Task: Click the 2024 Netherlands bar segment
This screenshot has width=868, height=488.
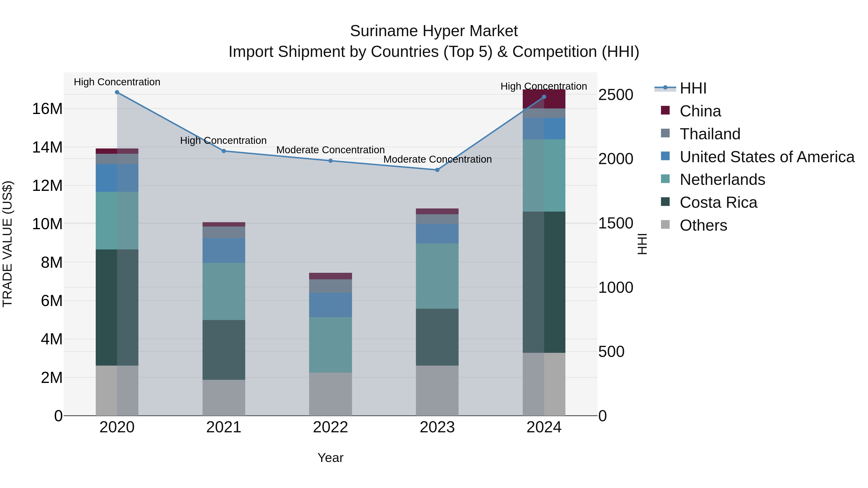Action: point(544,175)
